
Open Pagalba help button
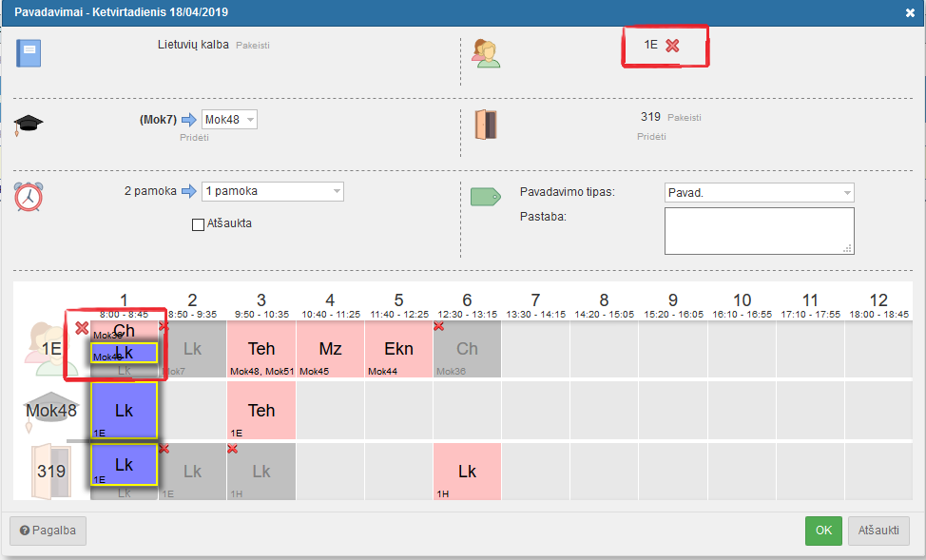click(x=48, y=531)
